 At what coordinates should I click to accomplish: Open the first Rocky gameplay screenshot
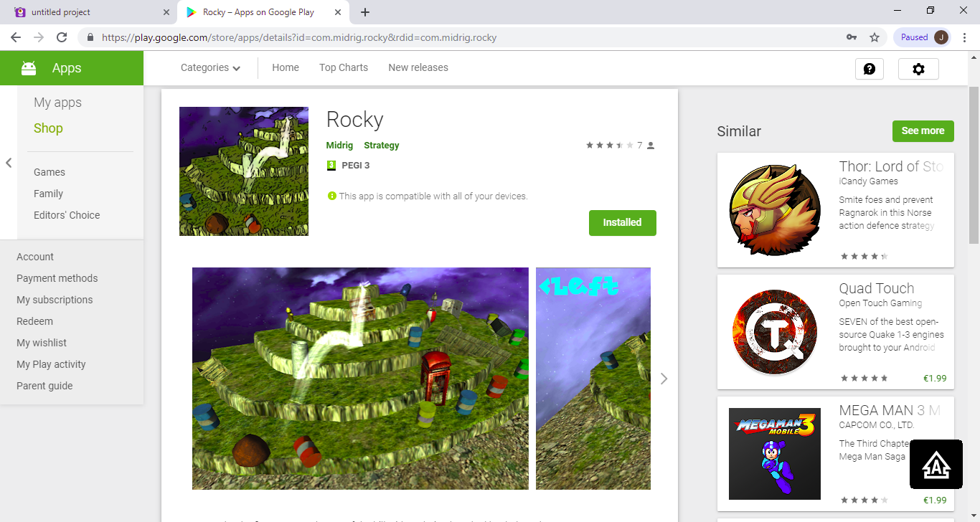point(360,379)
